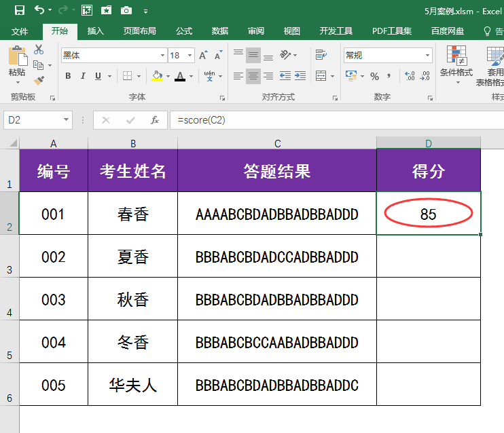Click the increase indent icon

(300, 76)
